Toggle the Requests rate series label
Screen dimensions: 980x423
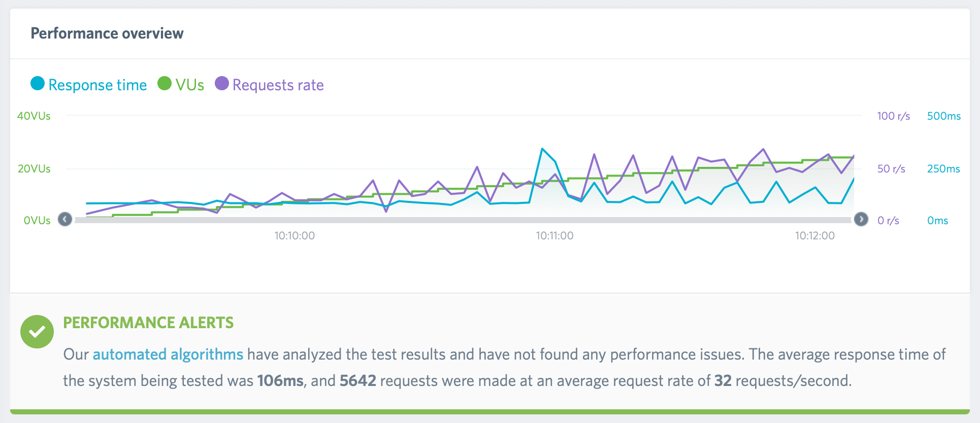(x=278, y=85)
